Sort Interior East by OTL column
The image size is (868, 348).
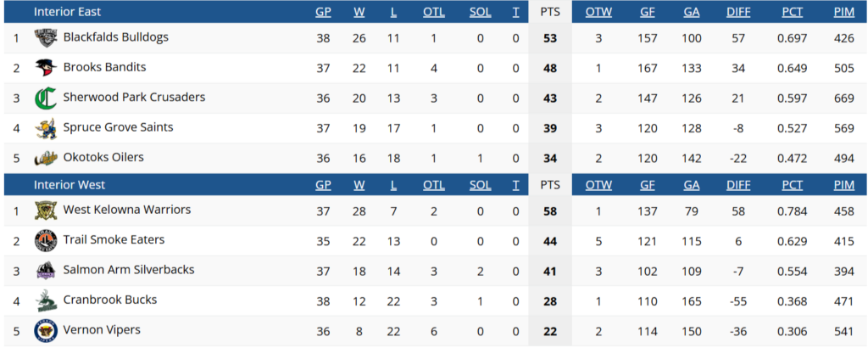433,13
